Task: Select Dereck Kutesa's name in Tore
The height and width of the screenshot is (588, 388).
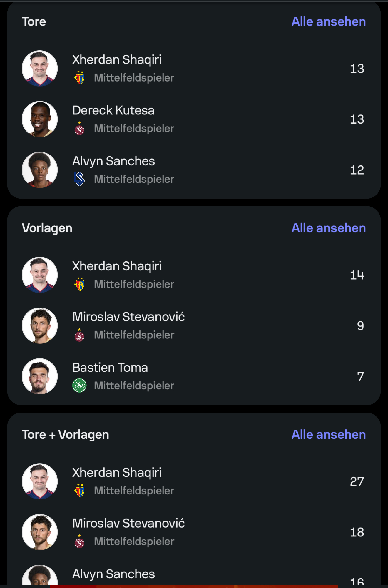Action: pyautogui.click(x=113, y=111)
